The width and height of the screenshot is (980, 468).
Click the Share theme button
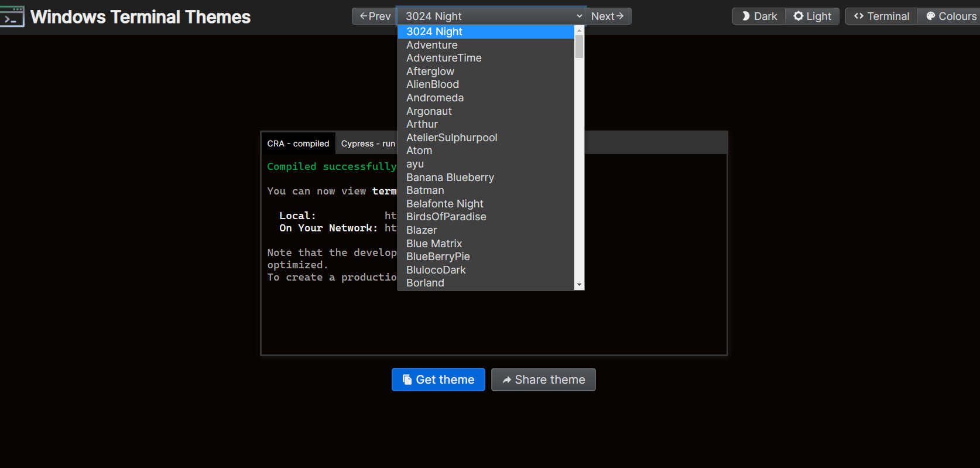[543, 380]
